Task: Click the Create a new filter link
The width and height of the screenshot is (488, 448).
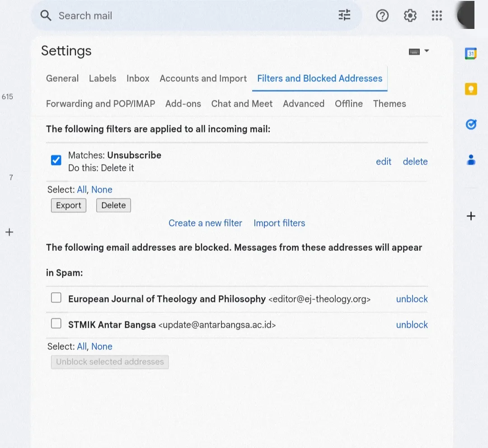Action: point(205,223)
